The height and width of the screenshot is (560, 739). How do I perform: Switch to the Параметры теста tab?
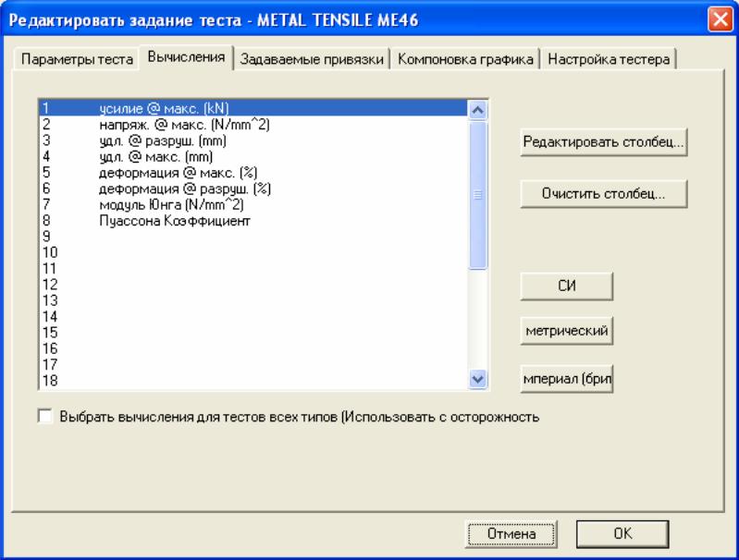point(77,59)
